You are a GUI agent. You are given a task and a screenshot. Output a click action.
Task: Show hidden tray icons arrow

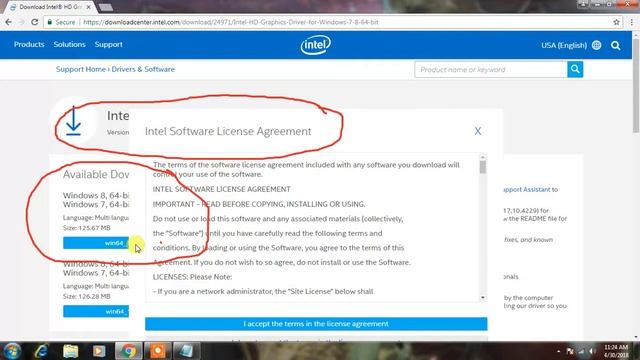[558, 351]
